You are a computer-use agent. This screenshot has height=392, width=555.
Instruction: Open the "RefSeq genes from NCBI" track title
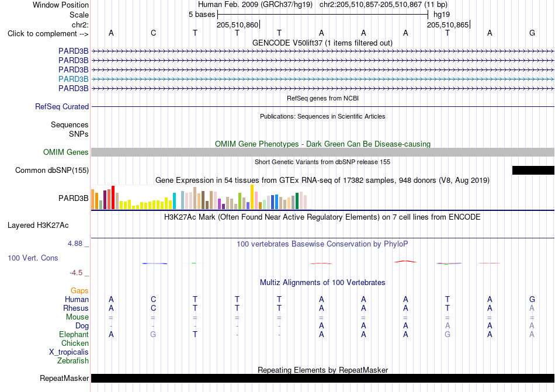point(322,98)
